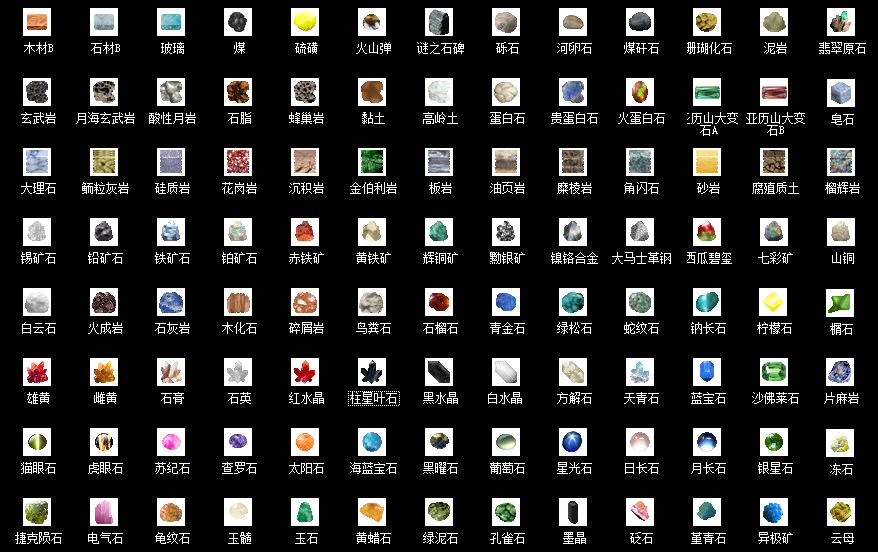Choose the 太阳石 sunstone icon
This screenshot has width=878, height=552.
click(305, 442)
